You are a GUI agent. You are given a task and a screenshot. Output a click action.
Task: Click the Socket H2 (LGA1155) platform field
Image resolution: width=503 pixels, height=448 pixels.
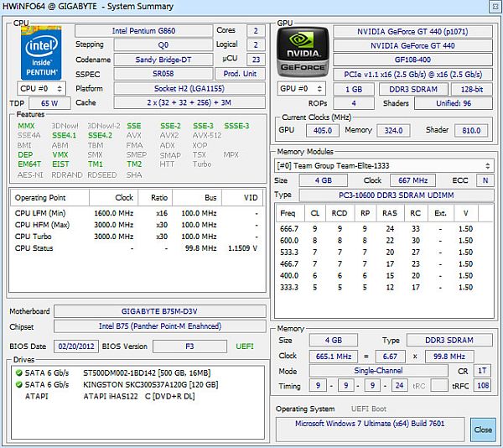[189, 89]
